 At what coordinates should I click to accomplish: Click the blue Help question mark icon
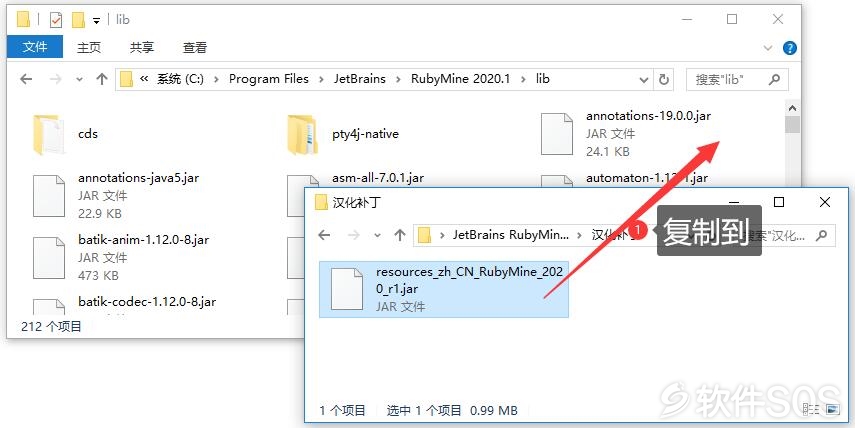[x=790, y=48]
